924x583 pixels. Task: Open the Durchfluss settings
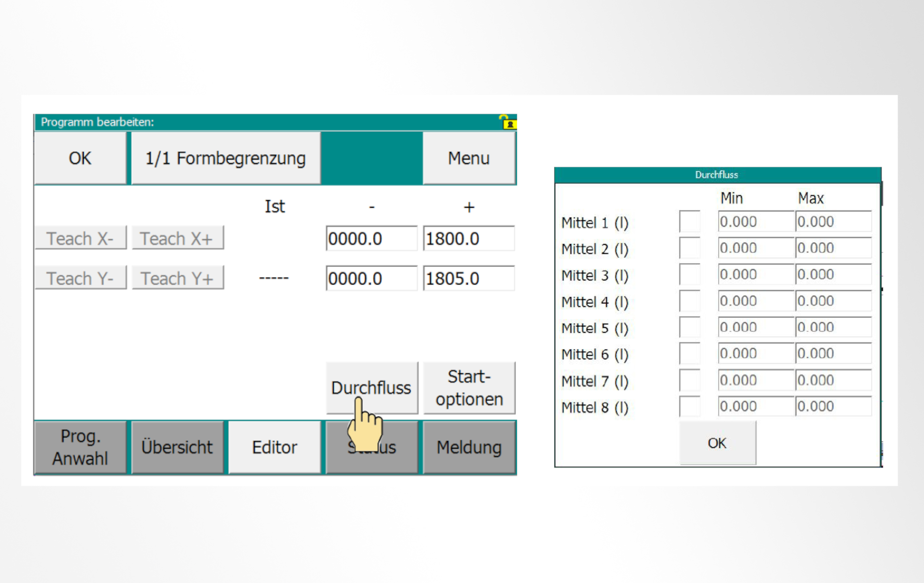point(372,388)
